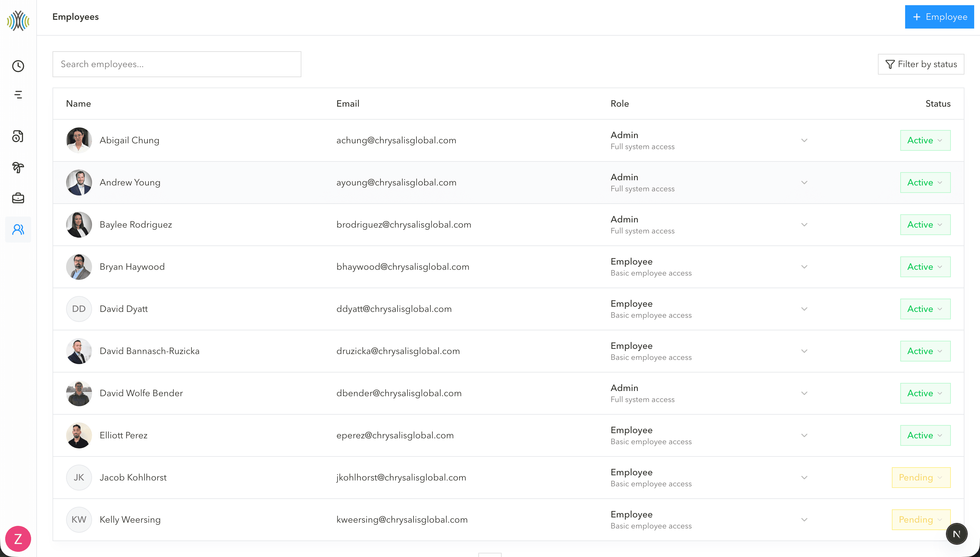Click the dark N badge icon
Image resolution: width=980 pixels, height=557 pixels.
click(x=956, y=534)
